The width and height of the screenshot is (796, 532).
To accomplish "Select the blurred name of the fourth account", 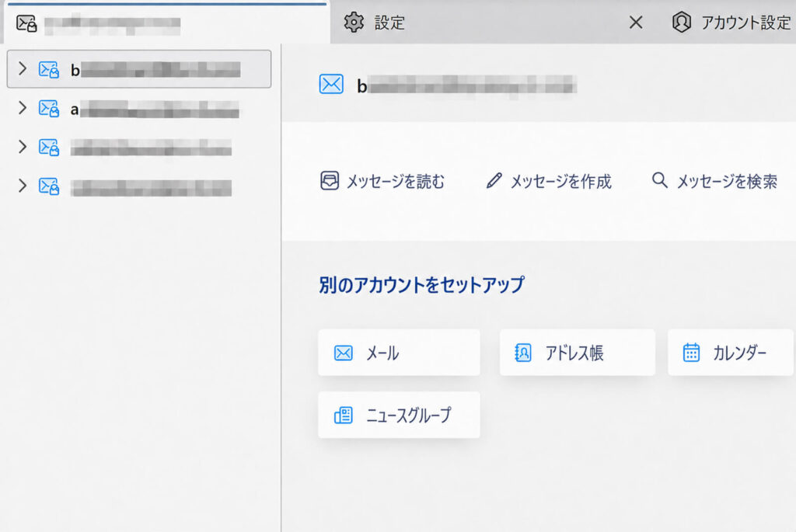I will tap(152, 187).
